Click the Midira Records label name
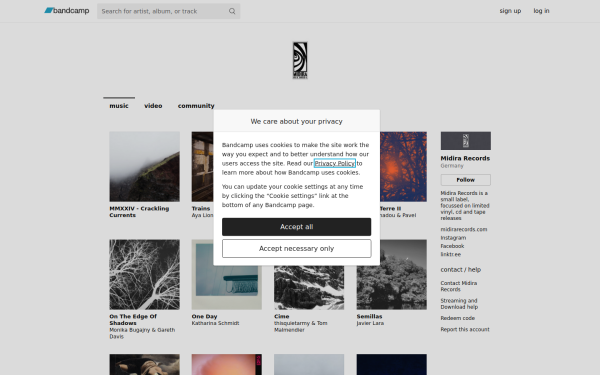Viewport: 600px width, 375px height. click(x=465, y=158)
